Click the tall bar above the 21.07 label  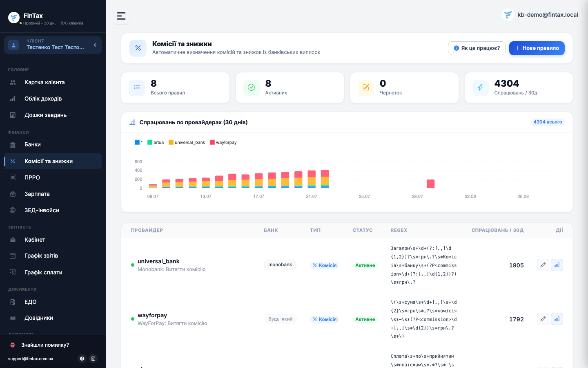click(x=312, y=179)
